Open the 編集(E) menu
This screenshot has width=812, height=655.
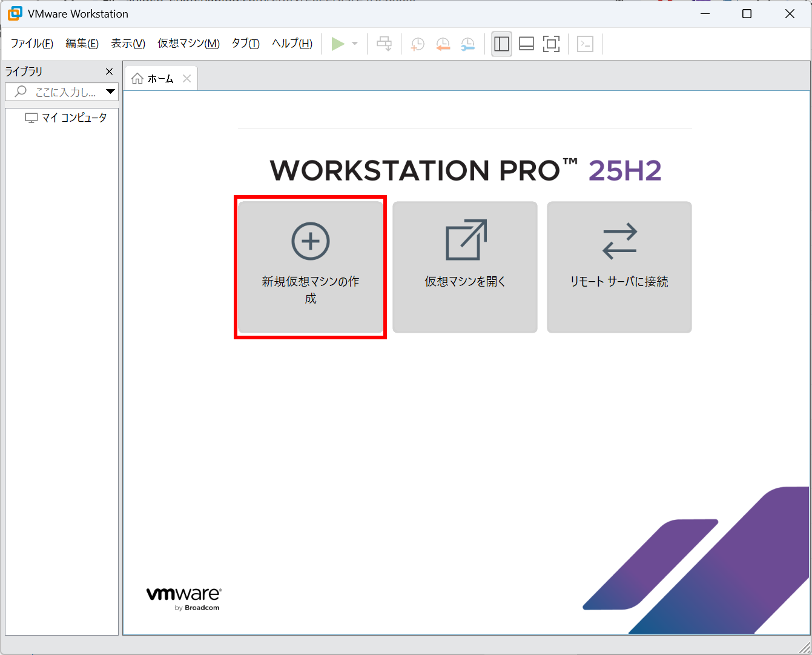pos(82,44)
